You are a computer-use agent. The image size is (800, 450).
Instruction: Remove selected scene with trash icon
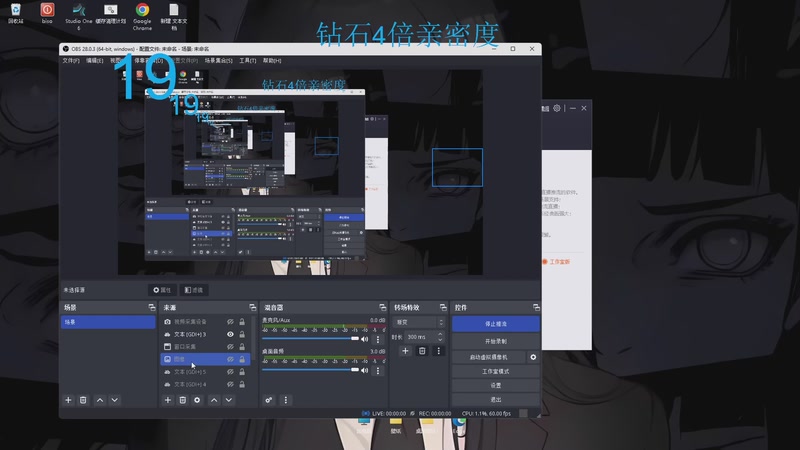83,400
